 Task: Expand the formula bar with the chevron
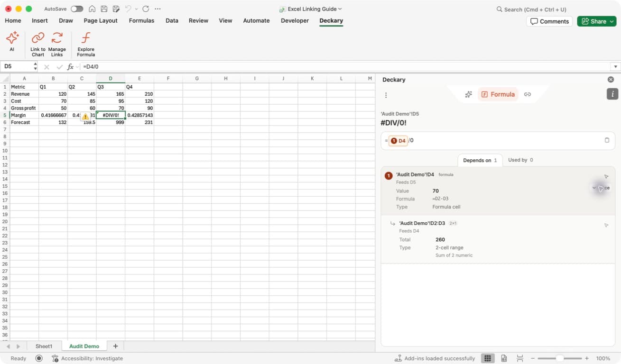[616, 67]
